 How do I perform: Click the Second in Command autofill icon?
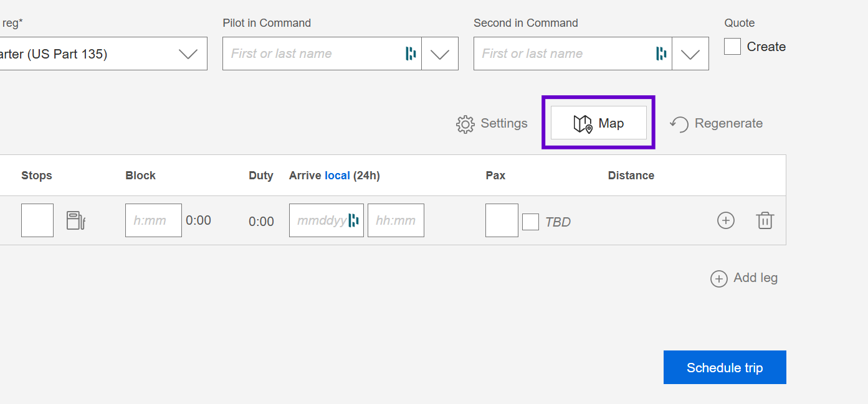click(661, 54)
